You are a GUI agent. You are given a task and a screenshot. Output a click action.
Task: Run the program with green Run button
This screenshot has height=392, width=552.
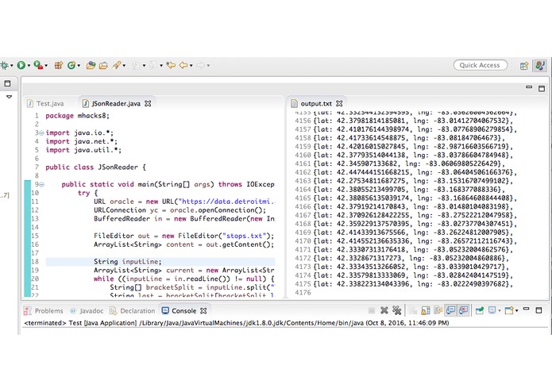(x=21, y=65)
